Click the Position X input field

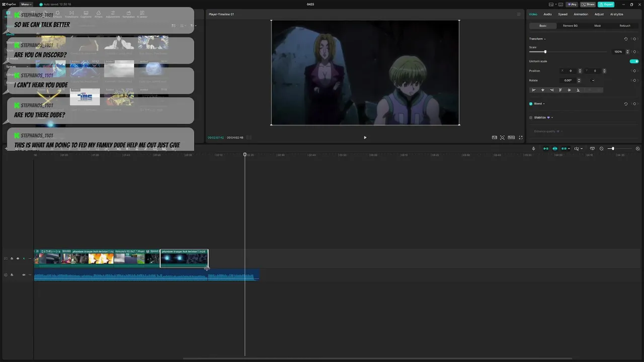tap(572, 71)
